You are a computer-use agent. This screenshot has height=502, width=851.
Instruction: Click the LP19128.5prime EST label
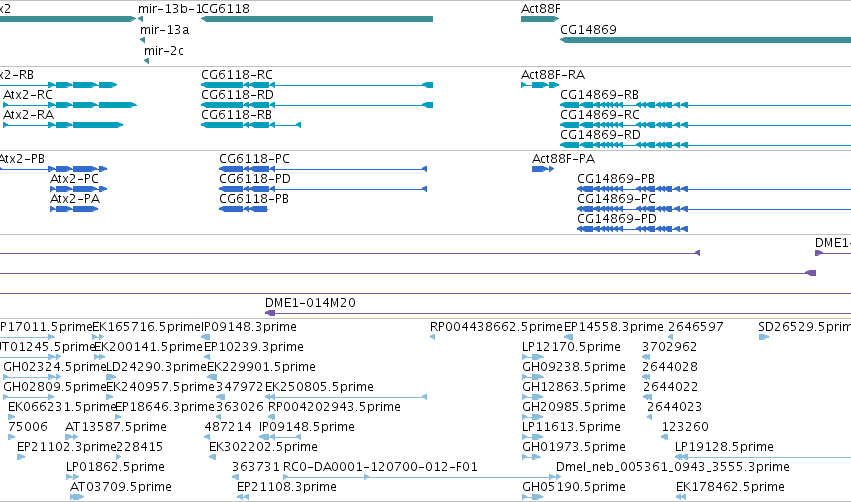724,448
